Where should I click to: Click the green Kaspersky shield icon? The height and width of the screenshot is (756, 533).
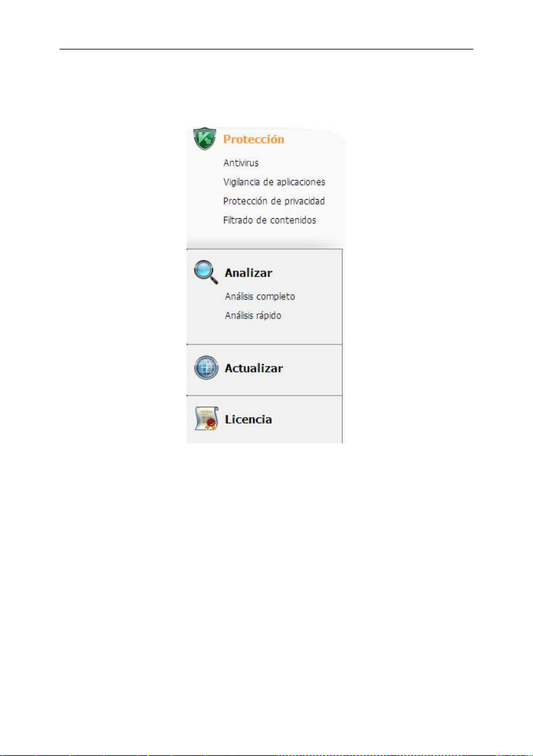(204, 139)
